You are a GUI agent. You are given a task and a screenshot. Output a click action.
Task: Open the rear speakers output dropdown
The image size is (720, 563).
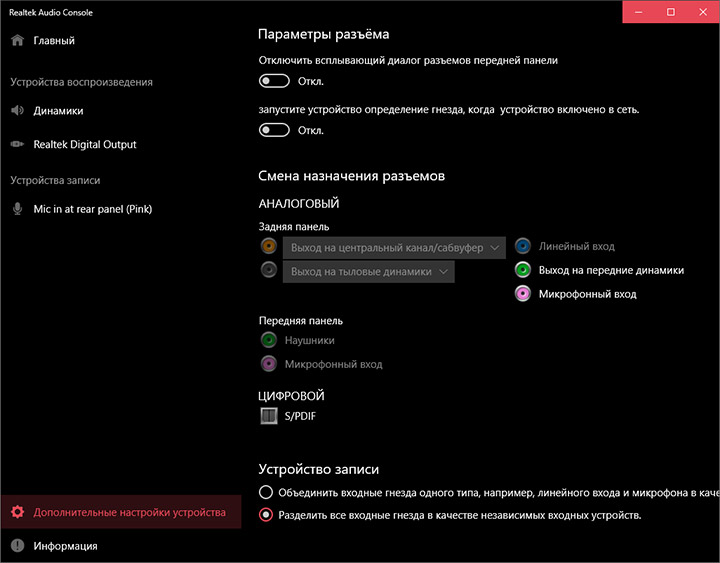point(368,271)
